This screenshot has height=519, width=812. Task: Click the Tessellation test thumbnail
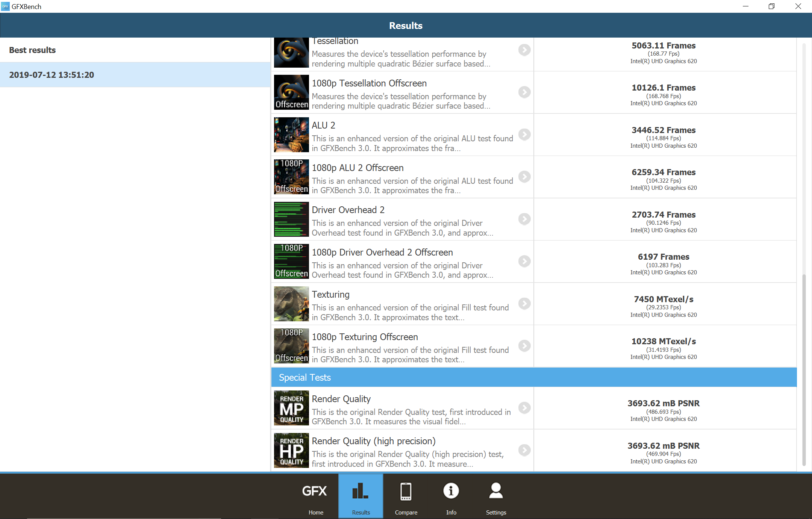coord(291,53)
